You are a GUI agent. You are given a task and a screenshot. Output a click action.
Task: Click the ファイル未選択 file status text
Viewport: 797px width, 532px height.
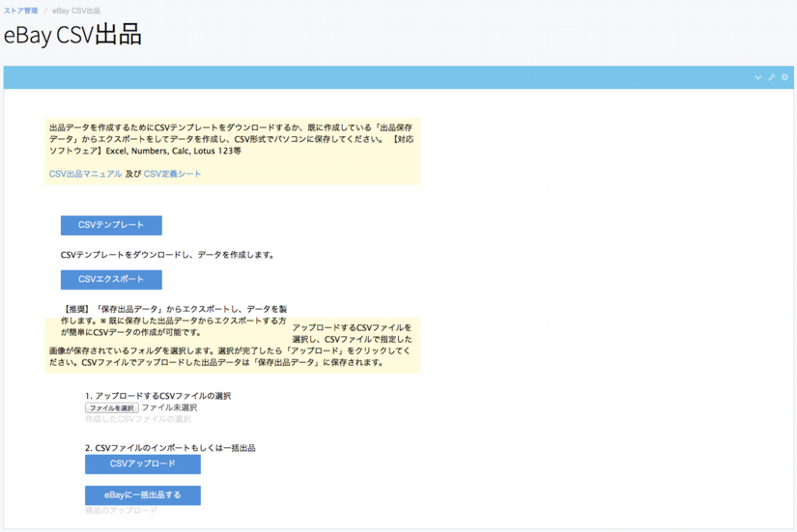tap(169, 408)
